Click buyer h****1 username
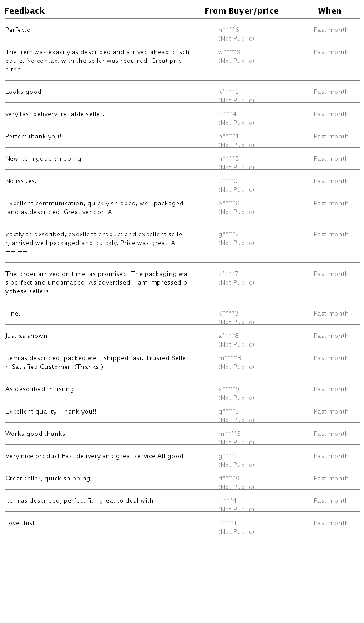 (x=228, y=137)
